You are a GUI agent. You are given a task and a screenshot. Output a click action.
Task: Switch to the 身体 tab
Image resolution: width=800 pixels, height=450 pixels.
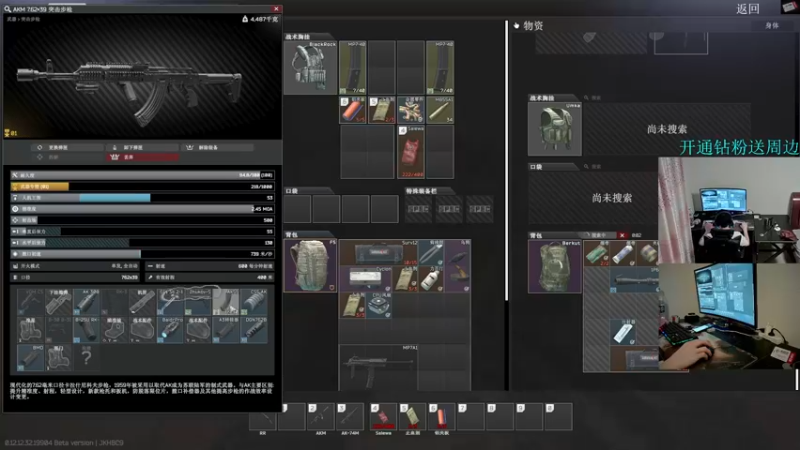click(771, 26)
